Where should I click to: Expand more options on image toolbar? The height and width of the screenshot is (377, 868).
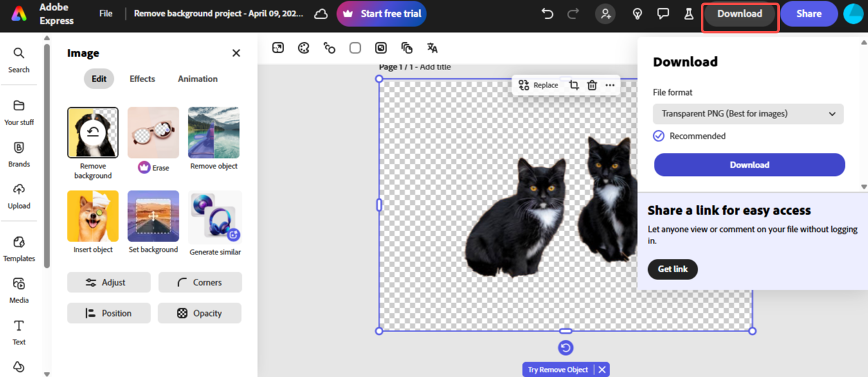pyautogui.click(x=610, y=85)
